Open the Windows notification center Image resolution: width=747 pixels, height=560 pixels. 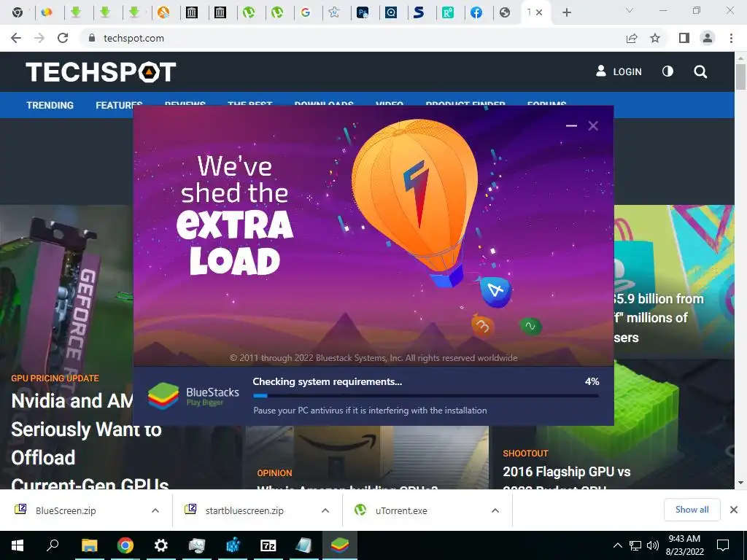723,545
